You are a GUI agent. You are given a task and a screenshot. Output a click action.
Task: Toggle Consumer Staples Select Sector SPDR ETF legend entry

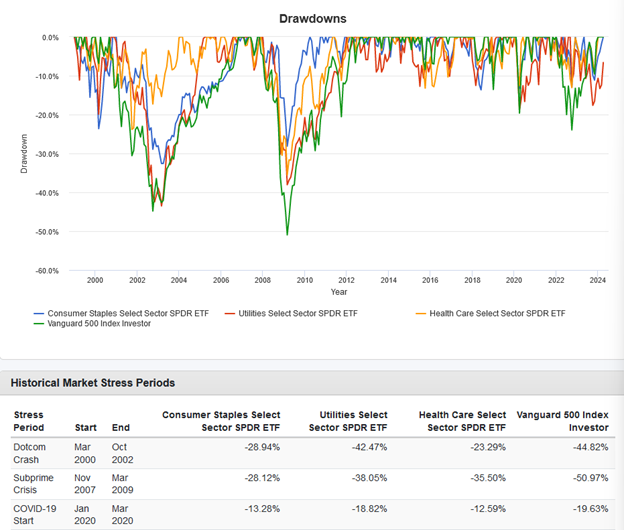point(121,314)
